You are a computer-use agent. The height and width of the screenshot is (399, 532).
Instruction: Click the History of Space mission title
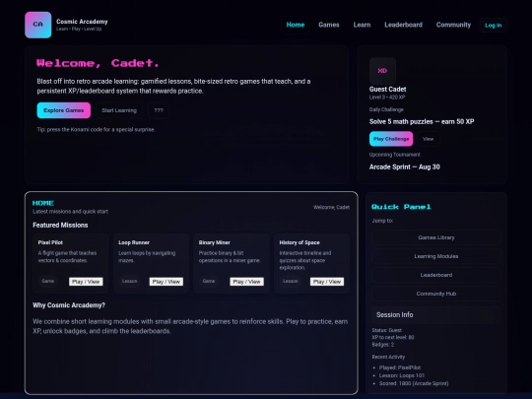pos(299,242)
